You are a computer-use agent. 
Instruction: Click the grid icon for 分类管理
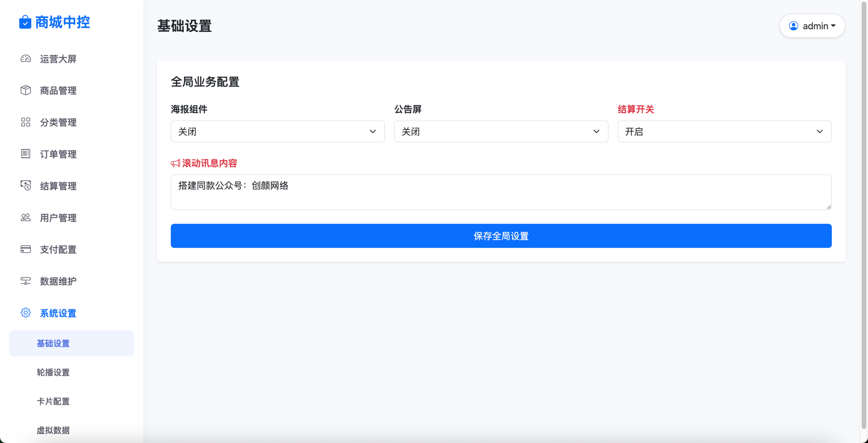(x=26, y=122)
